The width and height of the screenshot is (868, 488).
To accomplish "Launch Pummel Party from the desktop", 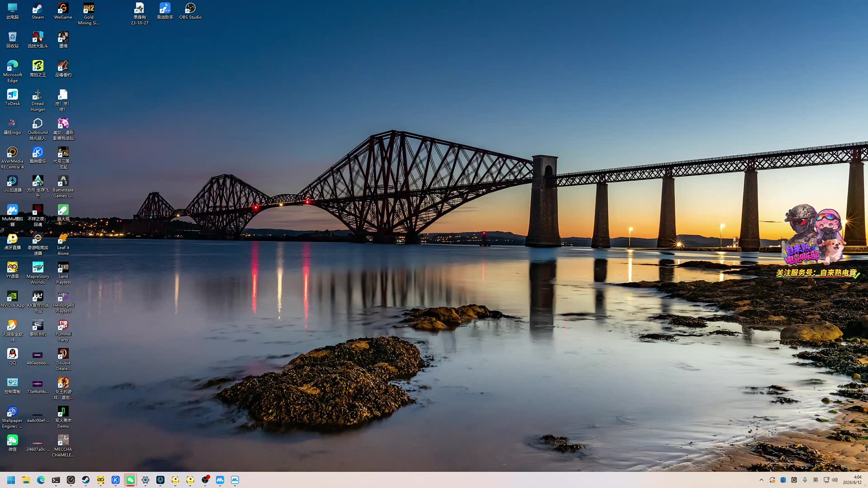I will click(x=63, y=331).
